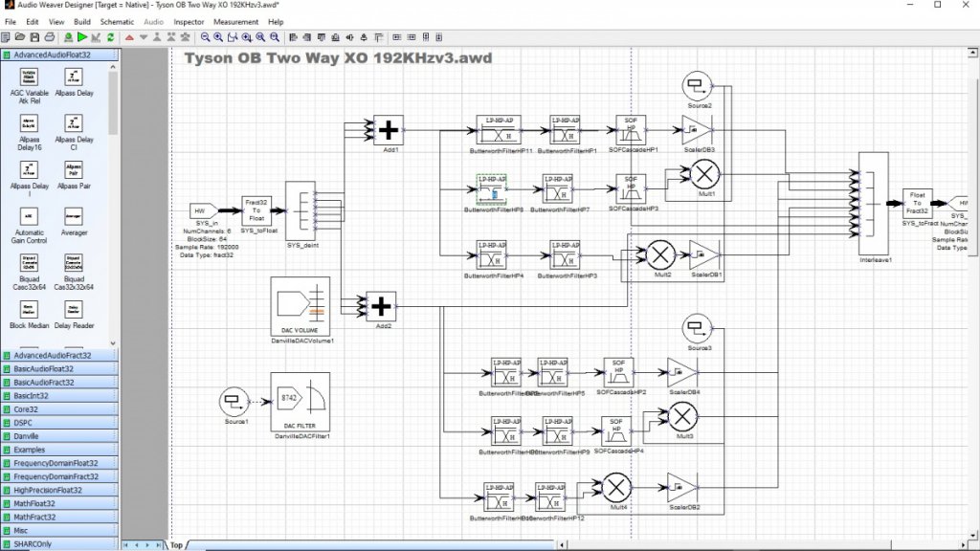Click the Zoom out magnifier icon
Image resolution: width=980 pixels, height=551 pixels.
(x=205, y=37)
